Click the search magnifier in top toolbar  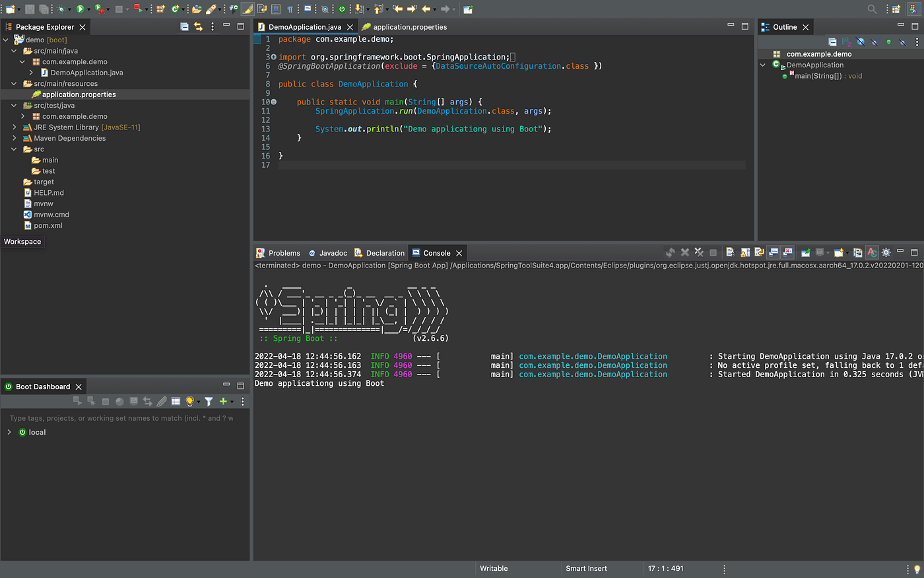click(872, 9)
